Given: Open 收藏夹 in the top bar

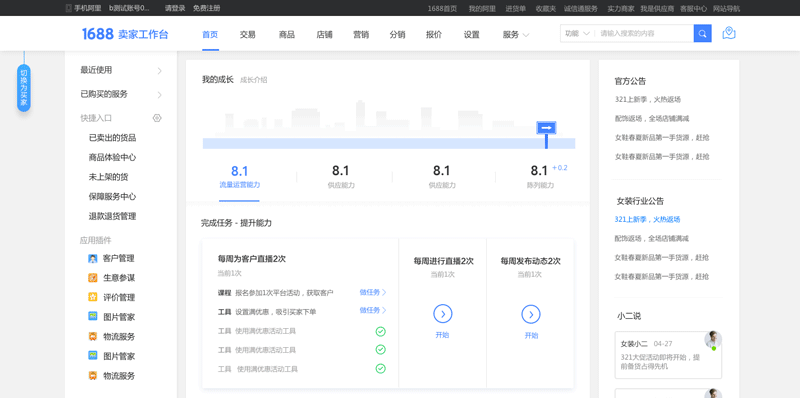Looking at the screenshot, I should 545,9.
